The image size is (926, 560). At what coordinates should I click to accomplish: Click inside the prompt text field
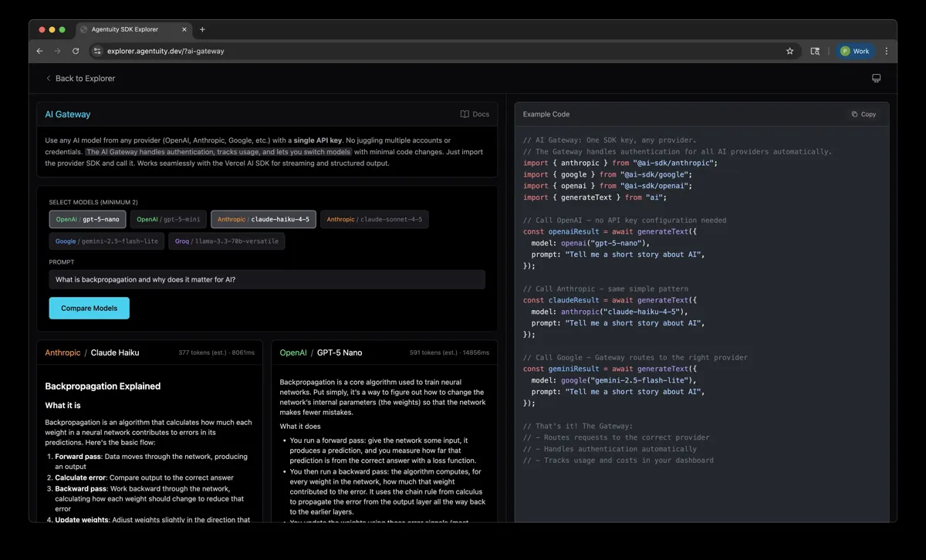[266, 279]
